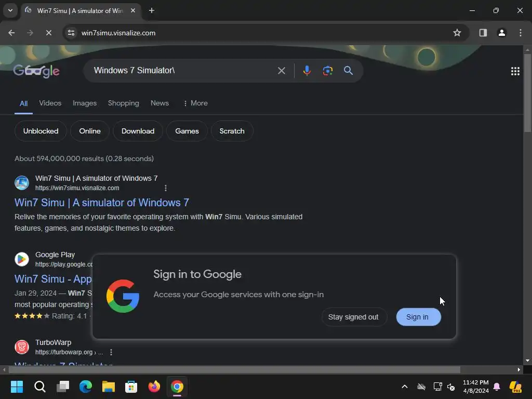
Task: Open the Chrome profile menu
Action: 501,33
